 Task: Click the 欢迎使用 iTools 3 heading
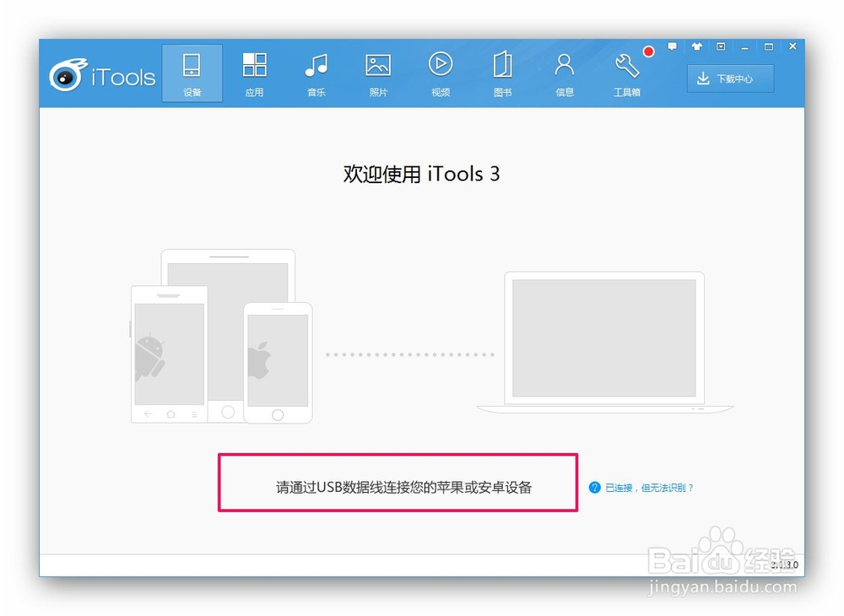tap(421, 174)
